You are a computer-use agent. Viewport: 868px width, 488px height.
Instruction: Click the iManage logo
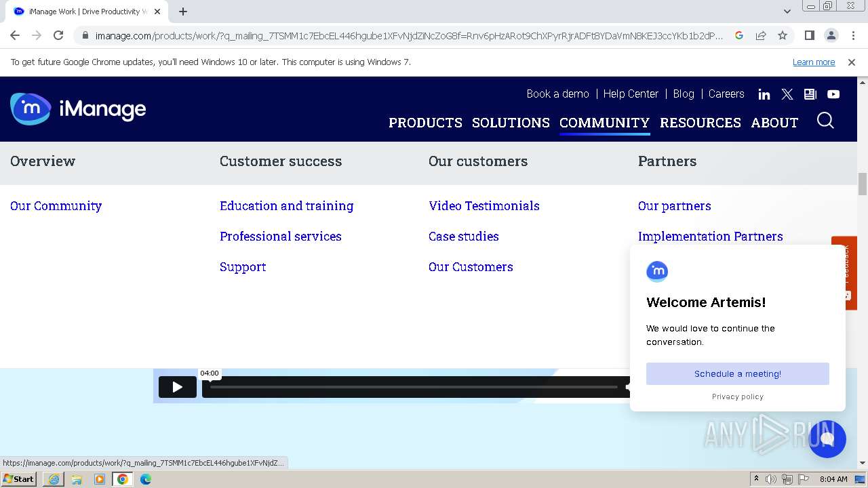78,108
